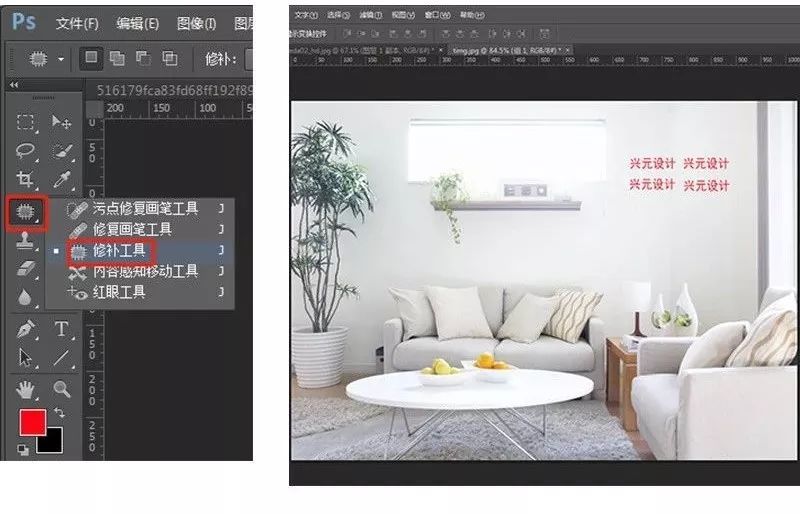Select the Eraser tool
The image size is (800, 514).
coord(26,268)
